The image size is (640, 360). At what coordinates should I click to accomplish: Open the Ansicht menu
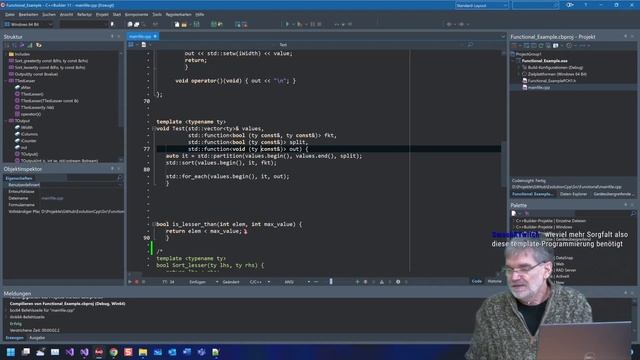point(67,14)
